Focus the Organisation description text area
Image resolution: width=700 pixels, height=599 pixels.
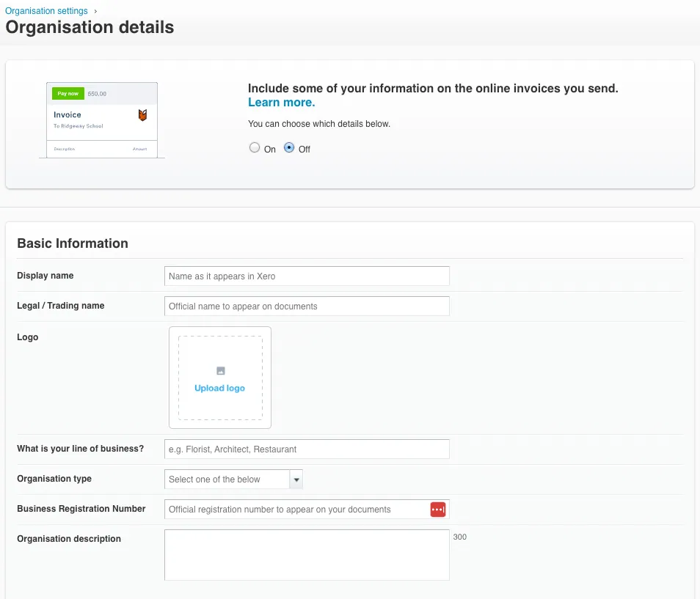[307, 555]
